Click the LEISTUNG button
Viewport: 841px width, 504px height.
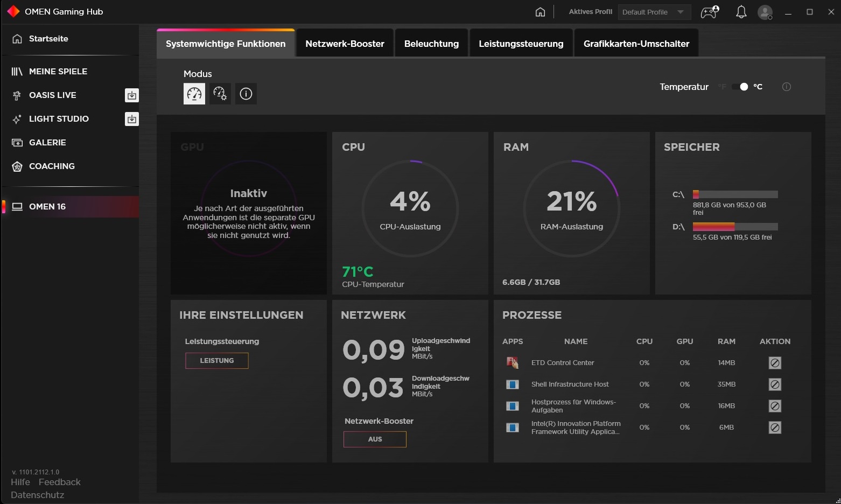[x=217, y=361]
